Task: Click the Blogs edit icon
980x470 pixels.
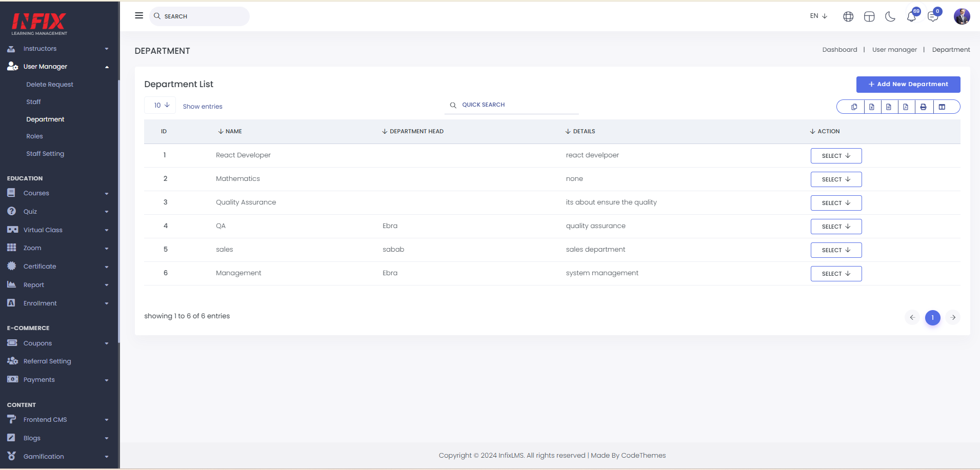Action: [x=11, y=438]
